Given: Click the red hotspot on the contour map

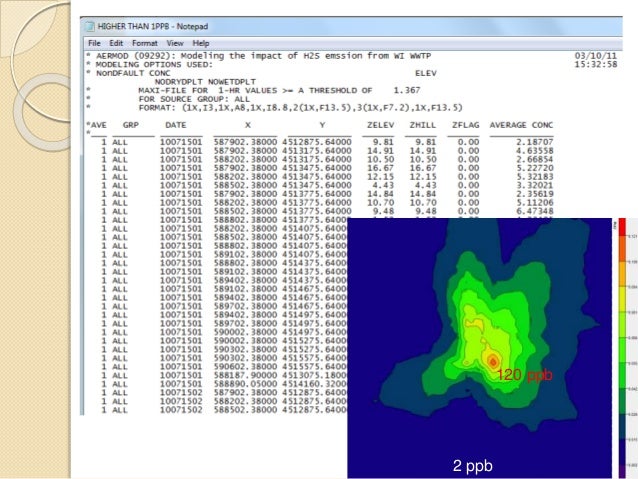Looking at the screenshot, I should pos(491,359).
